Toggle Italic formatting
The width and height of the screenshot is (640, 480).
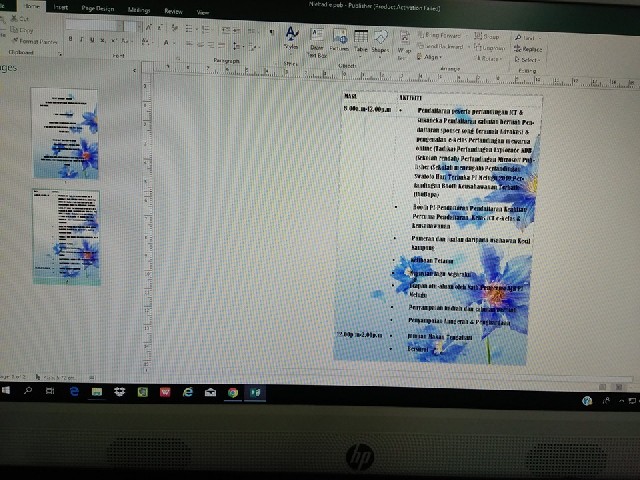82,39
